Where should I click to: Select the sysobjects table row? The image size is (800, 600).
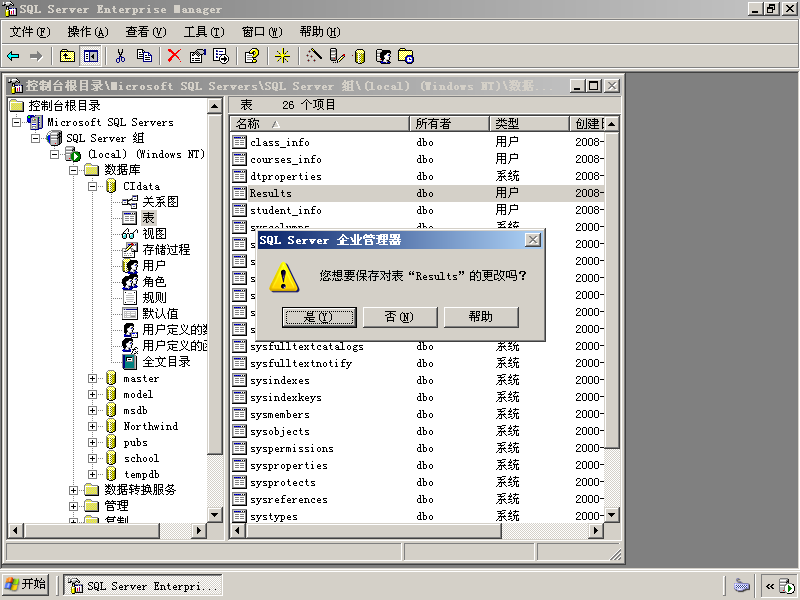coord(417,431)
